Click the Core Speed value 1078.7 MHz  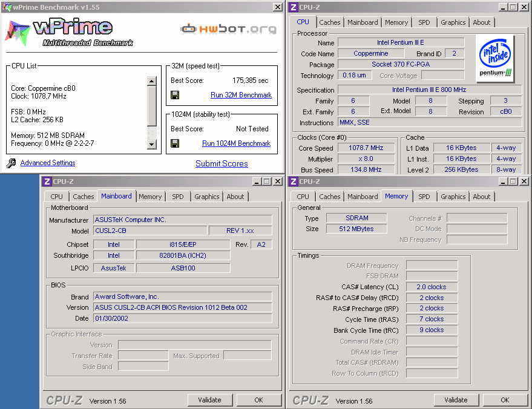[366, 148]
